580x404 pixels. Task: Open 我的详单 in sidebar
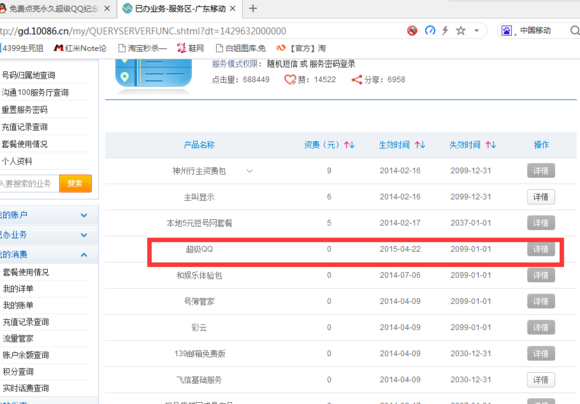click(18, 289)
